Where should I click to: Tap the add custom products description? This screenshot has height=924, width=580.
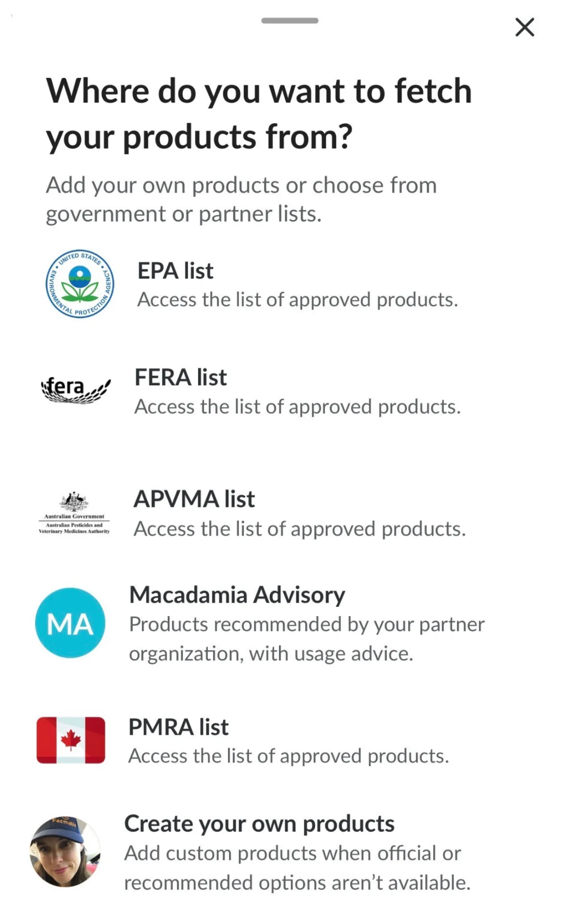tap(297, 868)
